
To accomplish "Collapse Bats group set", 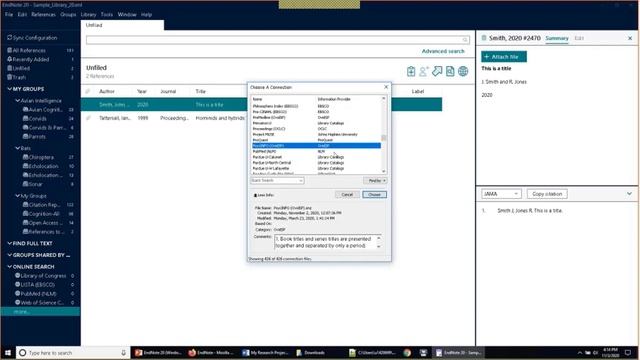I will point(18,148).
